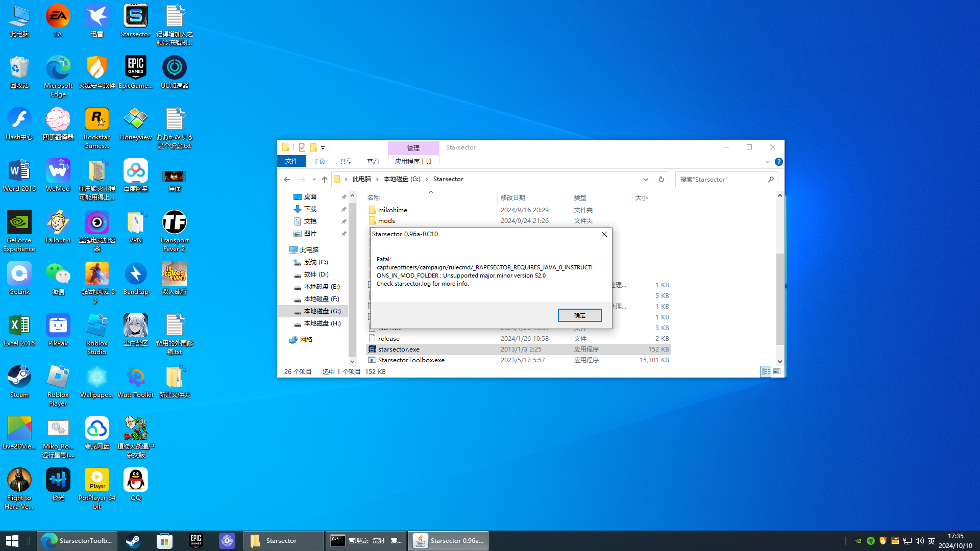Open the 文件 ribbon tab
This screenshot has height=551, width=980.
291,161
